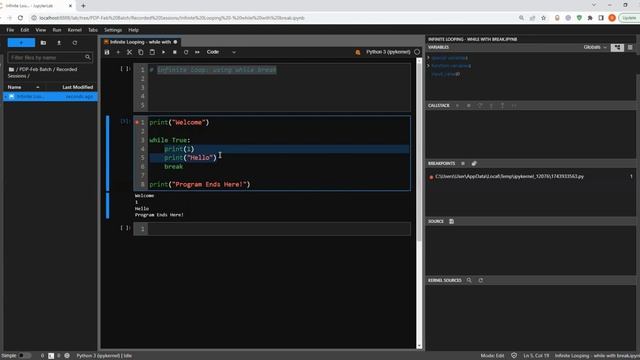Collapse the Source panel header

[x=436, y=222]
